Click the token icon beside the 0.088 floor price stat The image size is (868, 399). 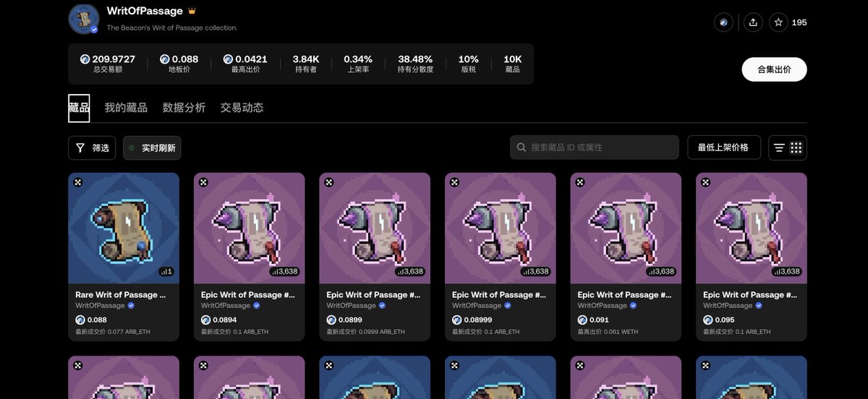tap(164, 59)
